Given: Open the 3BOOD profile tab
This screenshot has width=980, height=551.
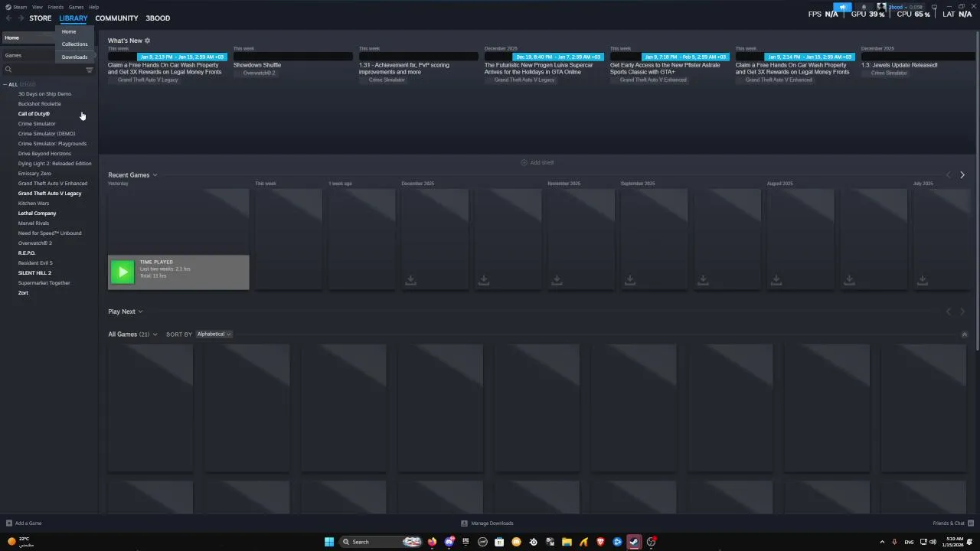Looking at the screenshot, I should coord(158,18).
